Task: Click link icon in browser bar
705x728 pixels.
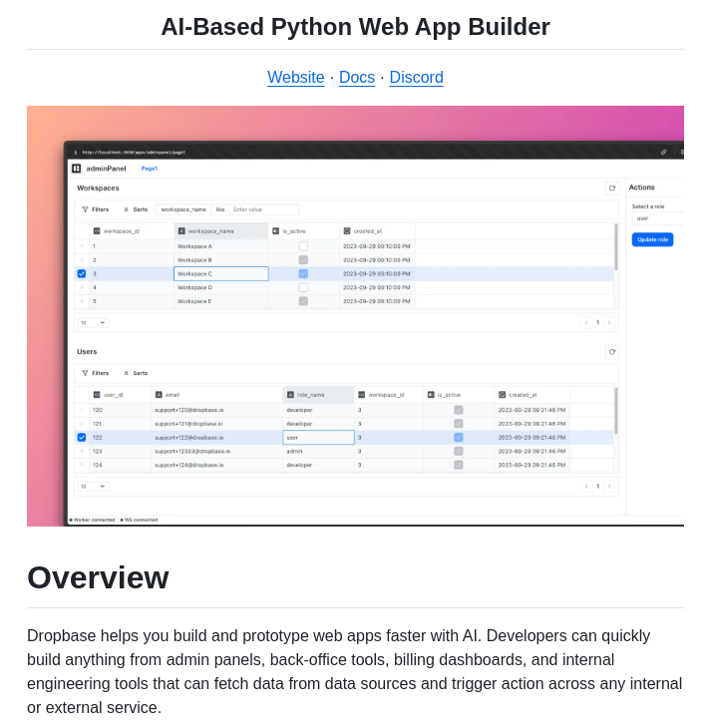Action: click(x=664, y=153)
